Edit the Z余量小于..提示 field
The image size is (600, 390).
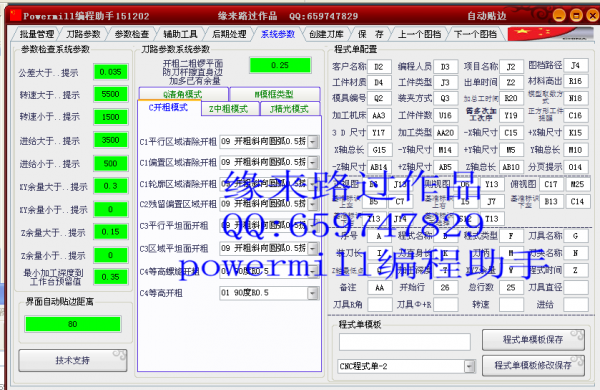111,255
